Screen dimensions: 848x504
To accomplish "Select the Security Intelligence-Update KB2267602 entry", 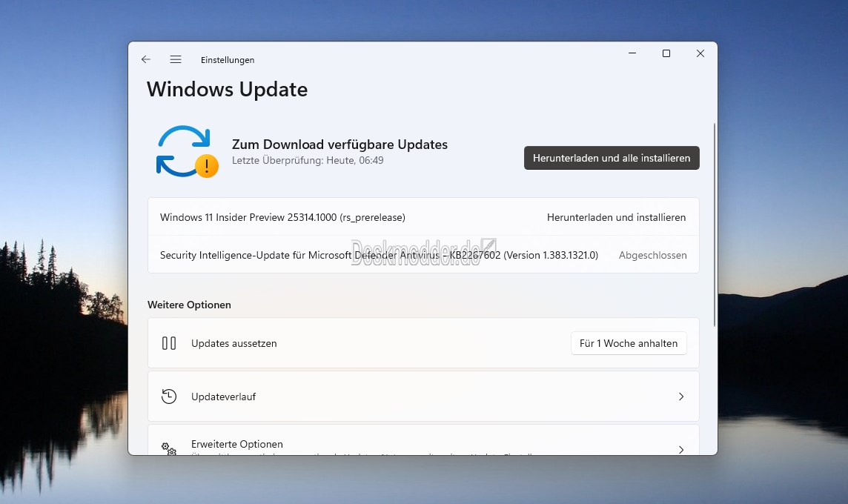I will tap(379, 255).
